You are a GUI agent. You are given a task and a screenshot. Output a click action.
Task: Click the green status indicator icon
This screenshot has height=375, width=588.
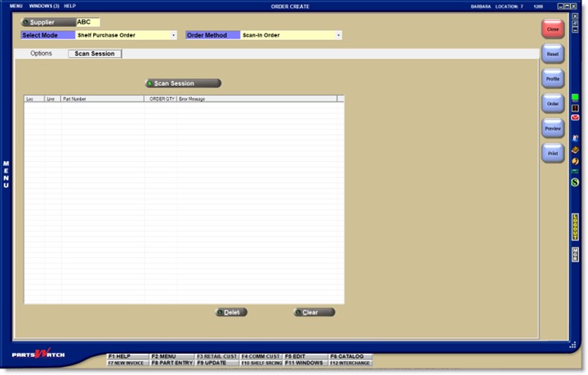(x=575, y=97)
